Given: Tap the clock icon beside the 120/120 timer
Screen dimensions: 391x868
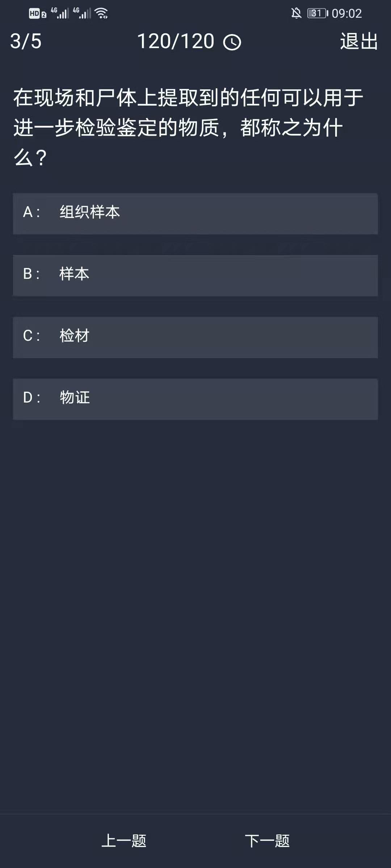Looking at the screenshot, I should coord(232,42).
